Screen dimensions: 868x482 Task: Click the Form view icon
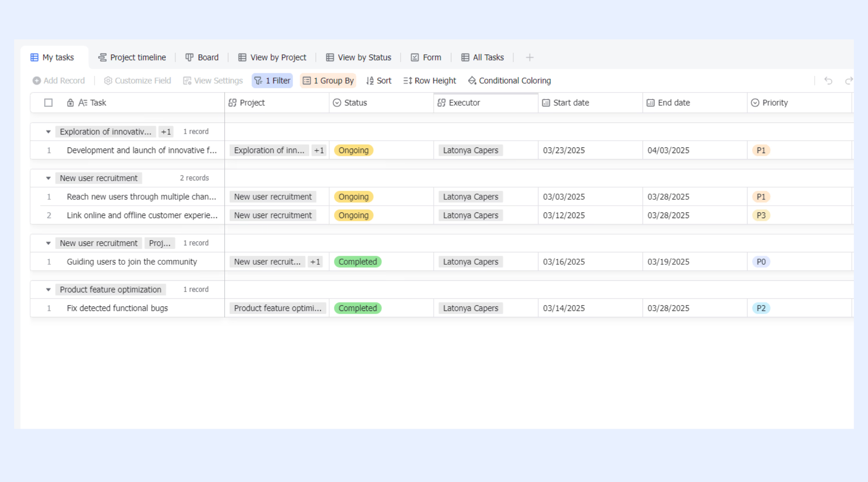pyautogui.click(x=415, y=57)
